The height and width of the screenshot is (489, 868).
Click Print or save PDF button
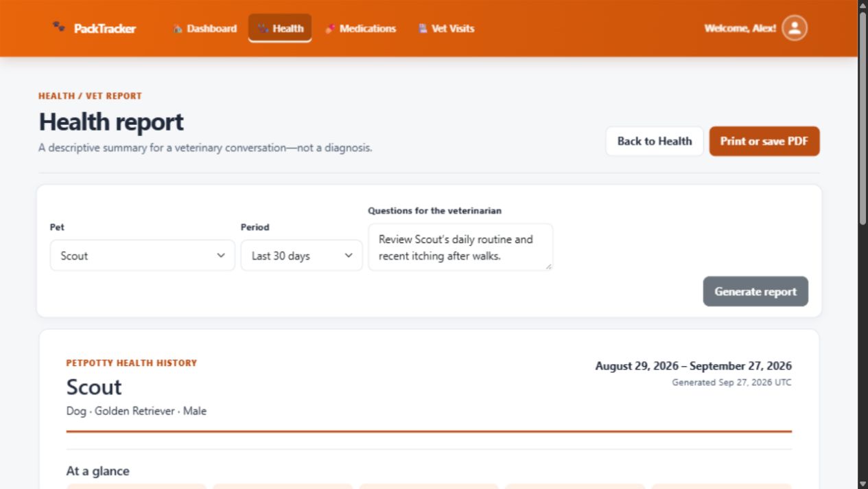(x=764, y=141)
